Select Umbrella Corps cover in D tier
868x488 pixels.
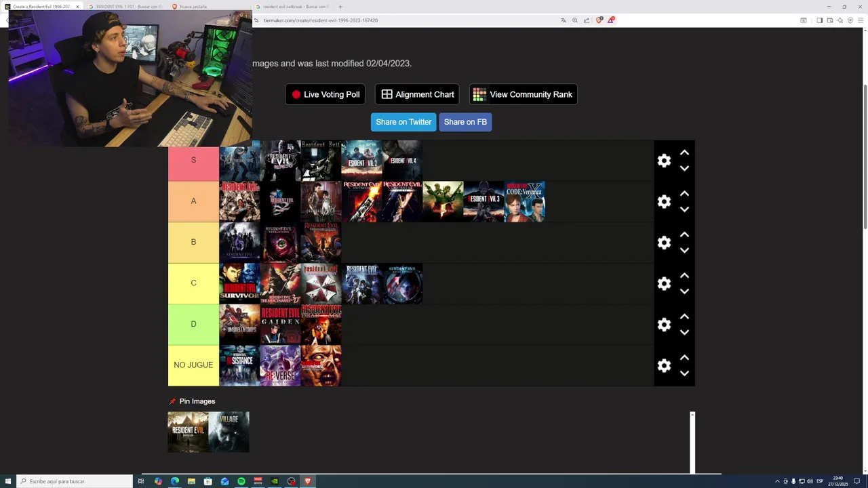tap(239, 325)
